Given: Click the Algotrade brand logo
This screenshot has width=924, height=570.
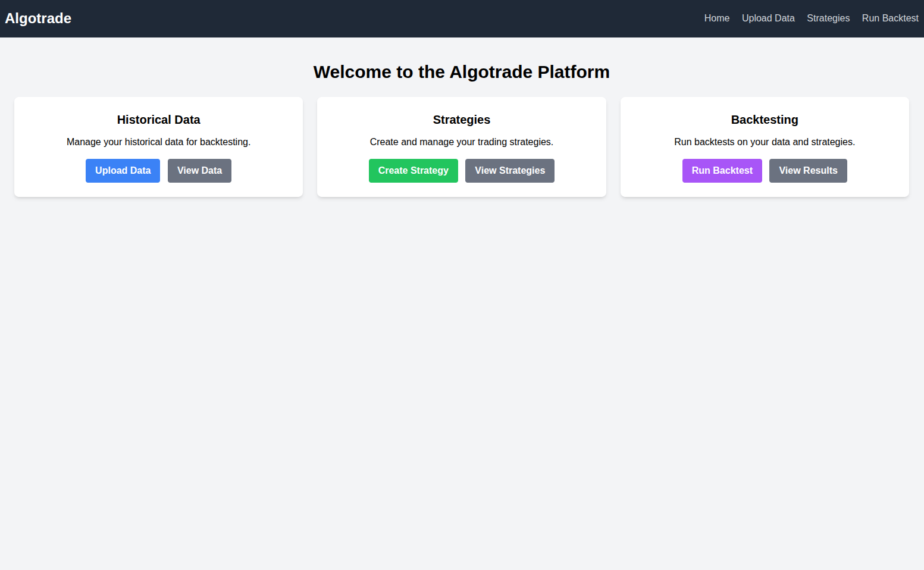Looking at the screenshot, I should [x=38, y=18].
